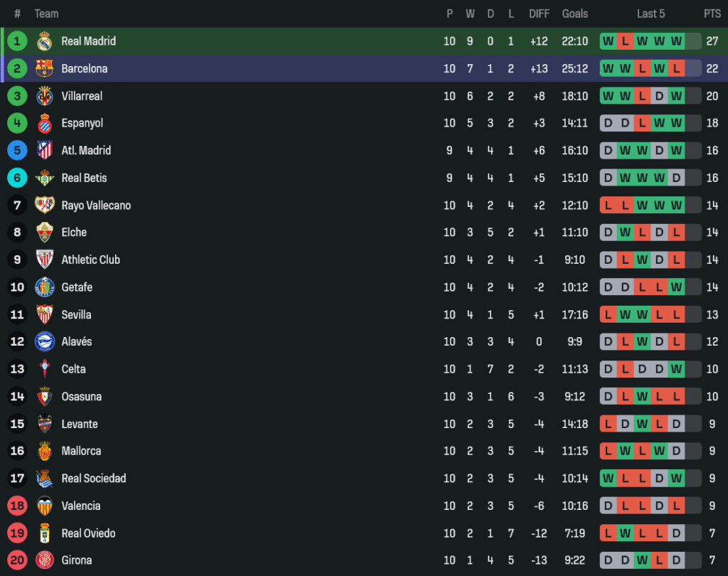Click the Villarreal club crest
Image resolution: width=728 pixels, height=576 pixels.
45,96
